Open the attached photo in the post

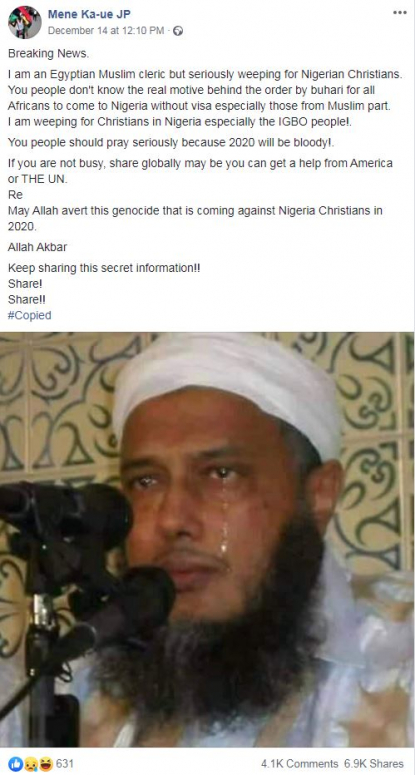coord(208,539)
